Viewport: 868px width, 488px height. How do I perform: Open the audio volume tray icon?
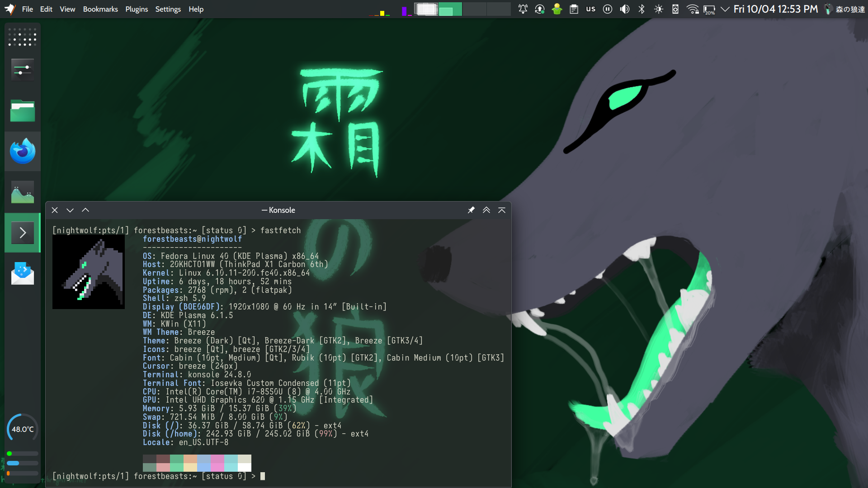pos(624,9)
